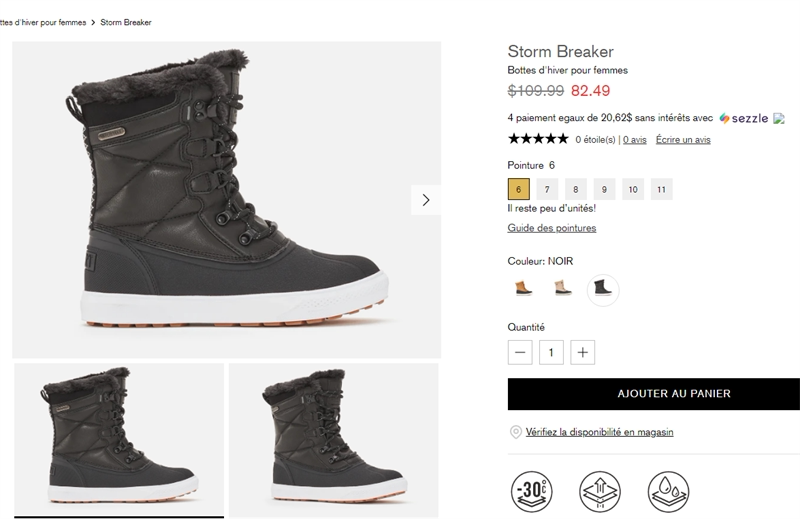800x519 pixels.
Task: Click the Sezzle logo
Action: (x=744, y=118)
